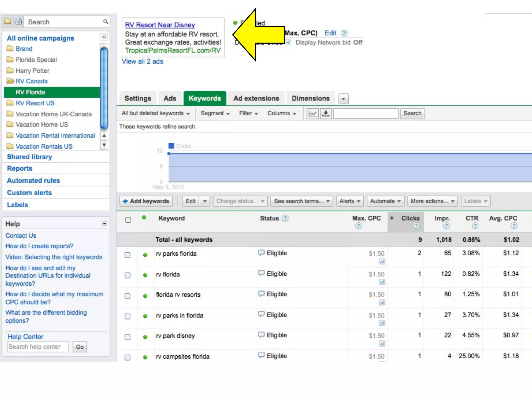
Task: Click the Add keywords button
Action: pyautogui.click(x=146, y=201)
